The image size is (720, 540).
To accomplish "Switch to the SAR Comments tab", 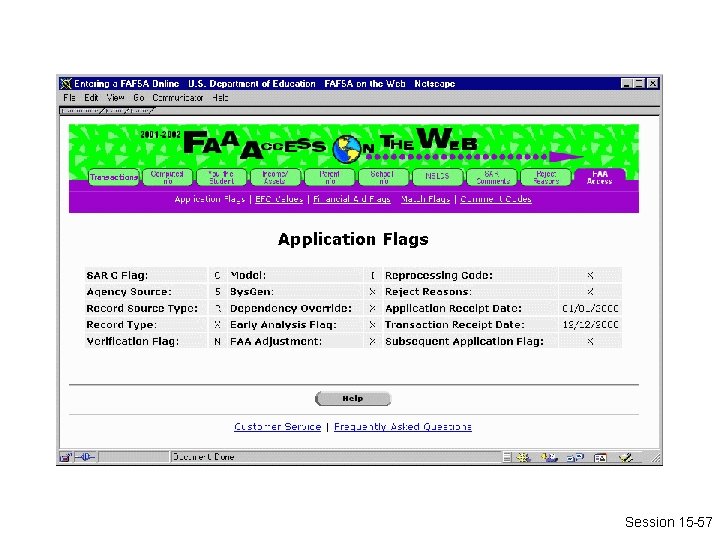I will 491,177.
